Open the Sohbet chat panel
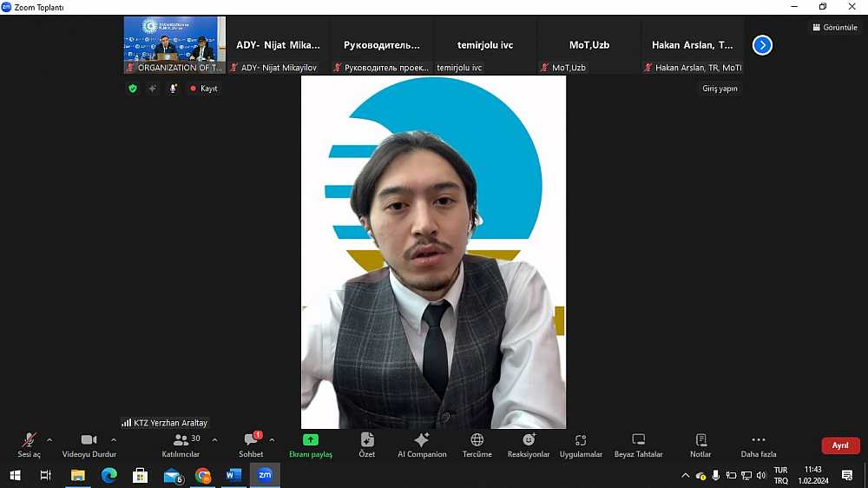The width and height of the screenshot is (868, 488). pos(251,445)
